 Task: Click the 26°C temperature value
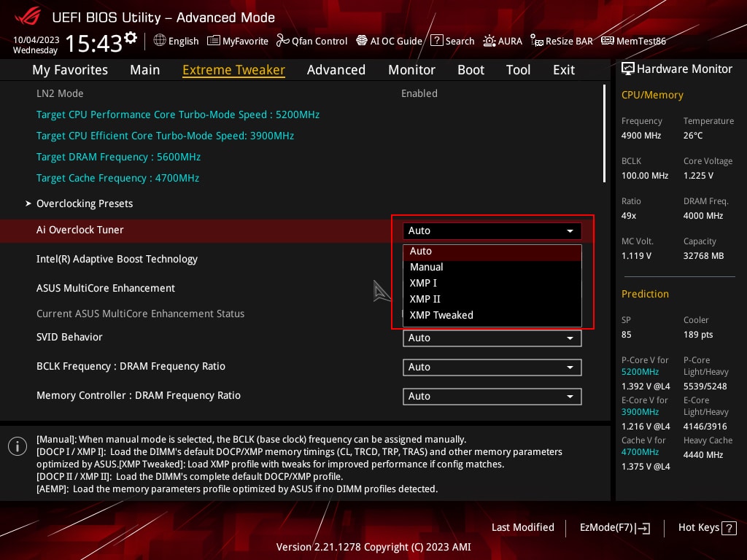pos(693,136)
